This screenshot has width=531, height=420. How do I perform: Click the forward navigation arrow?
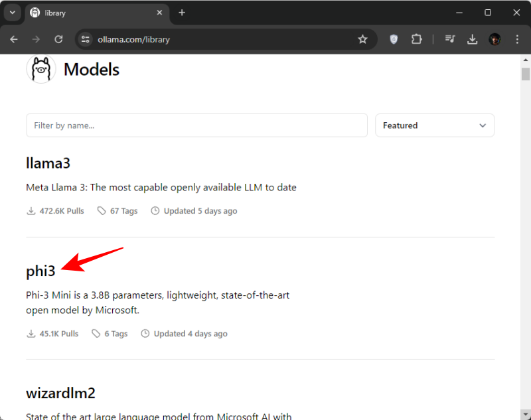(36, 39)
